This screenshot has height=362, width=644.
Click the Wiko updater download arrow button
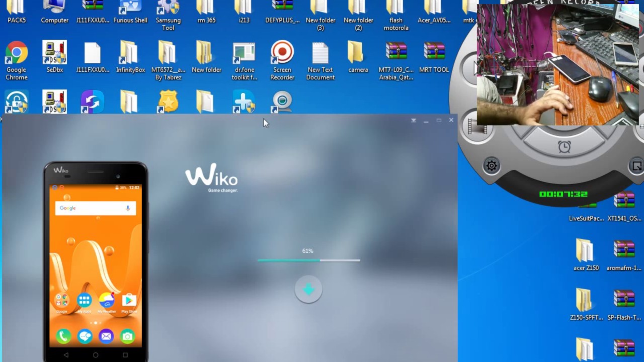pyautogui.click(x=308, y=290)
